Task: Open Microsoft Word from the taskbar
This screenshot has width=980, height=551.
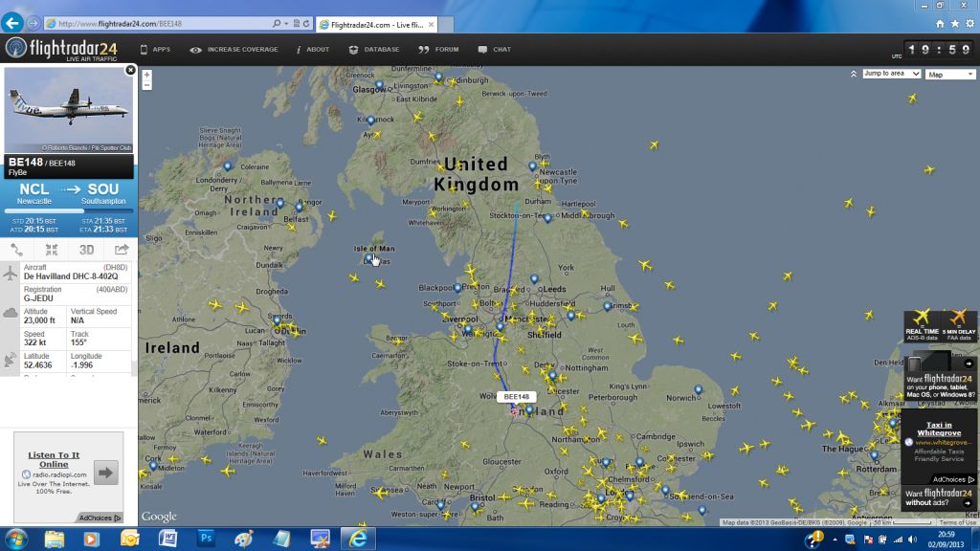Action: click(x=167, y=539)
